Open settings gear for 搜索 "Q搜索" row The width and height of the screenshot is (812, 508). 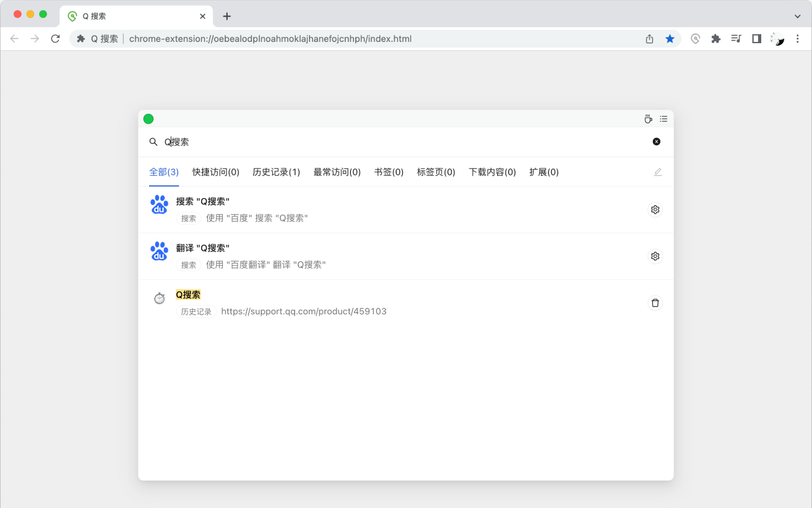655,210
